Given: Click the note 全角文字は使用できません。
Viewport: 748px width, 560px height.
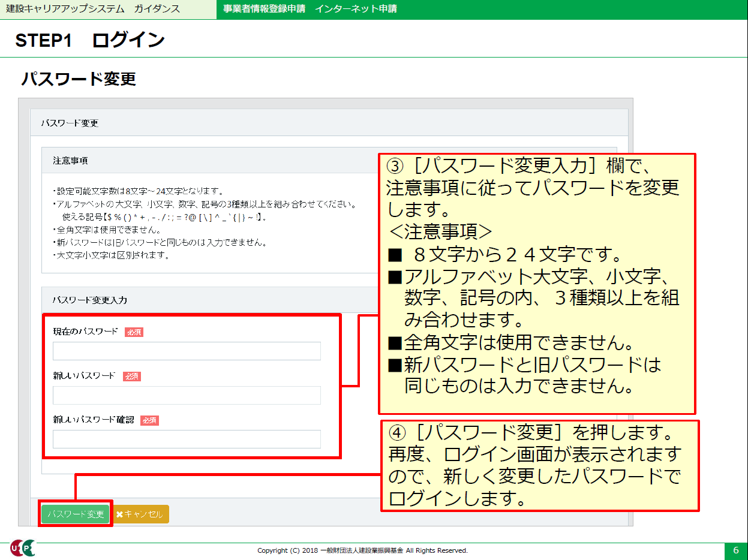Looking at the screenshot, I should tap(106, 230).
